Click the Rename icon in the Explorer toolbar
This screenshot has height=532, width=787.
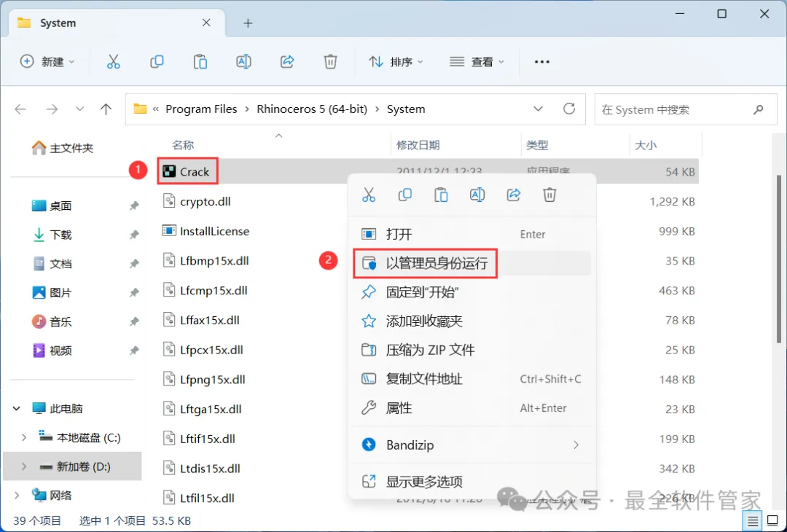click(243, 62)
